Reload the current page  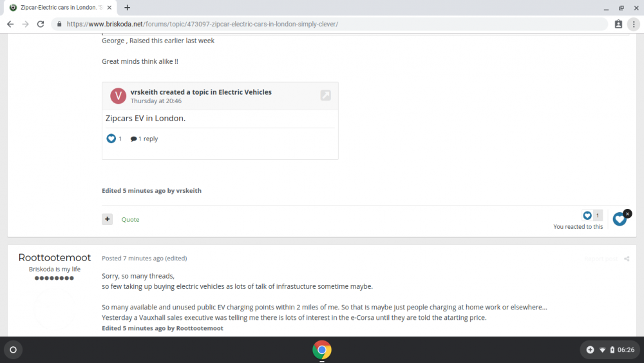point(40,25)
